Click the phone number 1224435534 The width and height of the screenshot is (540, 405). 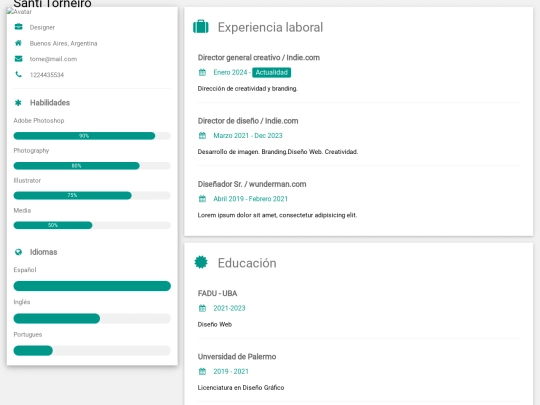[x=47, y=75]
